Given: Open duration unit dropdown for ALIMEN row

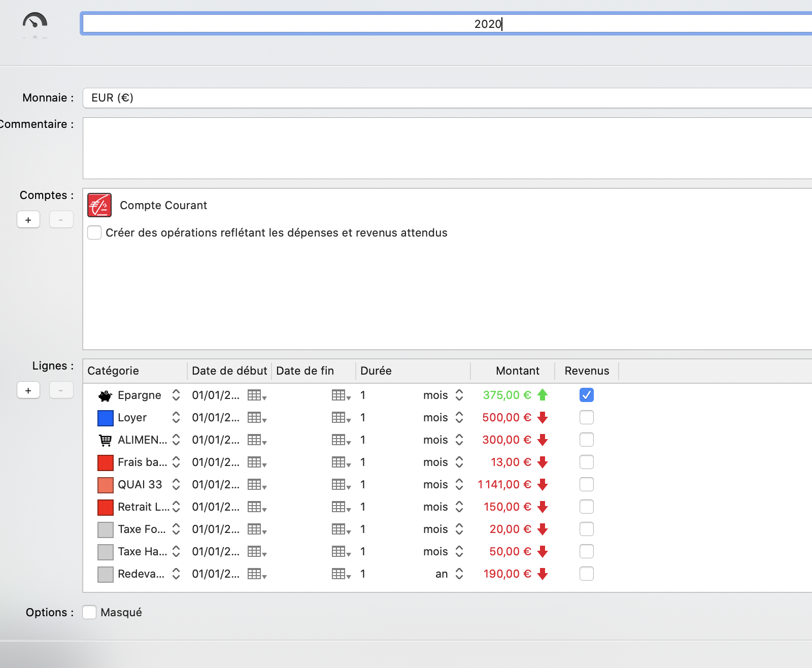Looking at the screenshot, I should click(459, 440).
